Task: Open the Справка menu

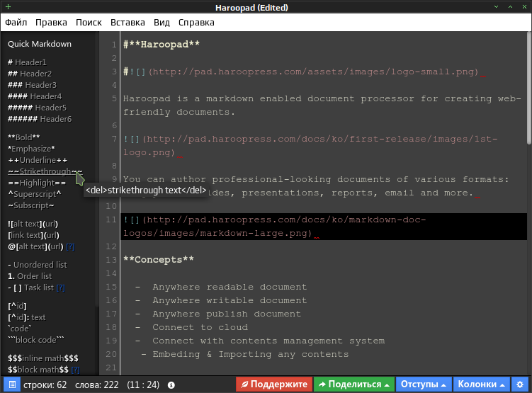Action: (196, 23)
